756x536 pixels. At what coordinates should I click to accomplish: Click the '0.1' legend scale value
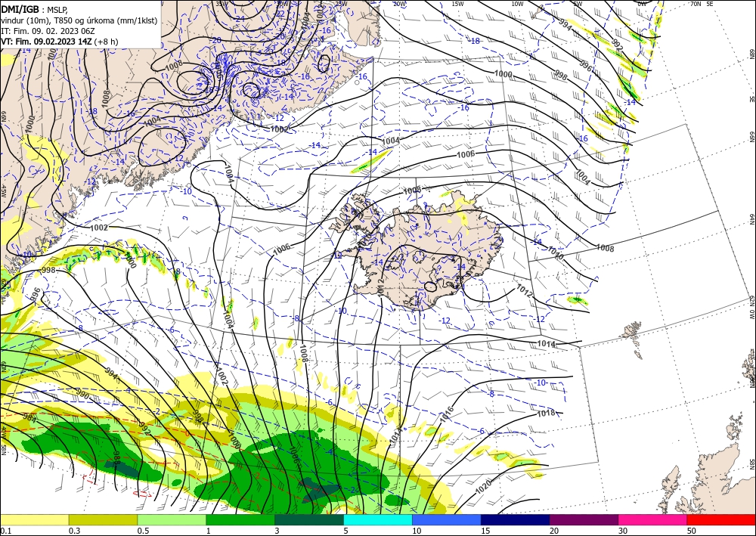(5, 531)
